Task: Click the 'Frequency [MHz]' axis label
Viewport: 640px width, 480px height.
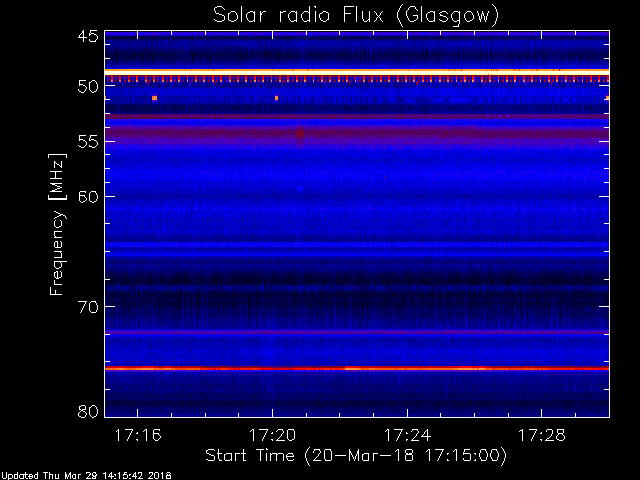Action: click(x=57, y=224)
